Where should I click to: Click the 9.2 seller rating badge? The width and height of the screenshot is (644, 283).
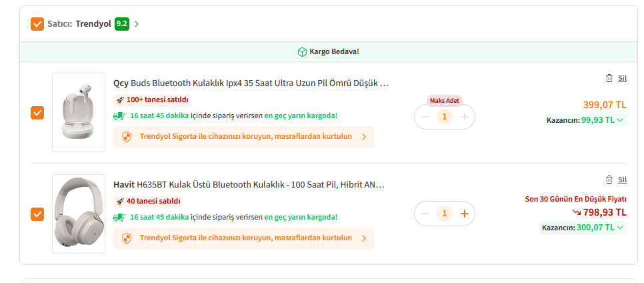point(121,24)
